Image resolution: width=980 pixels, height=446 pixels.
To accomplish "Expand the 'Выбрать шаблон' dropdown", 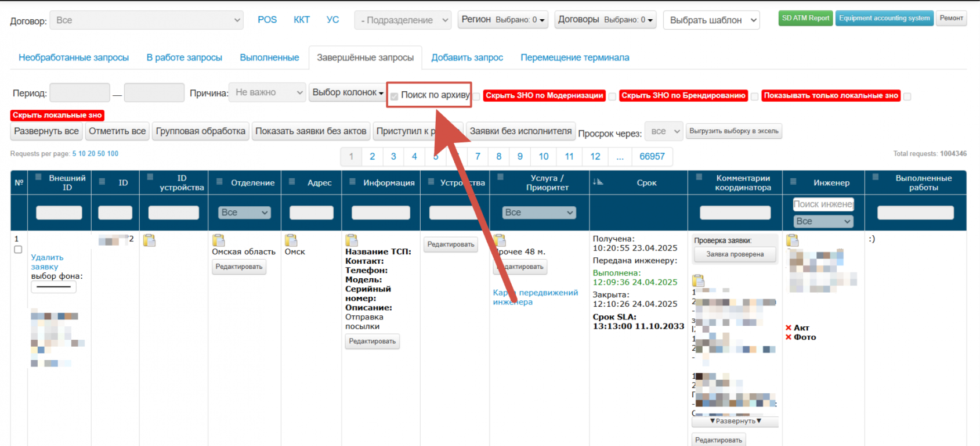I will click(711, 20).
